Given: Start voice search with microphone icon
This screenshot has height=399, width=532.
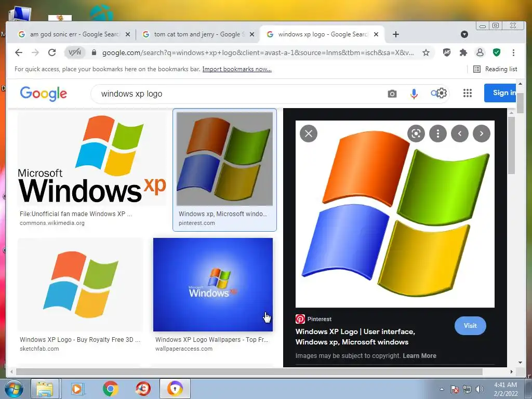Looking at the screenshot, I should point(414,94).
